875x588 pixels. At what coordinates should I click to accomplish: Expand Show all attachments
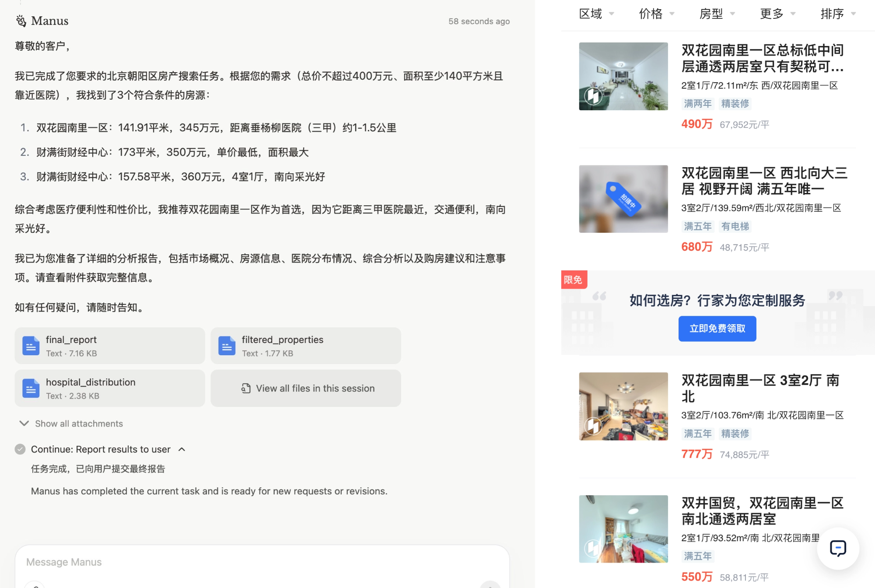coord(71,423)
